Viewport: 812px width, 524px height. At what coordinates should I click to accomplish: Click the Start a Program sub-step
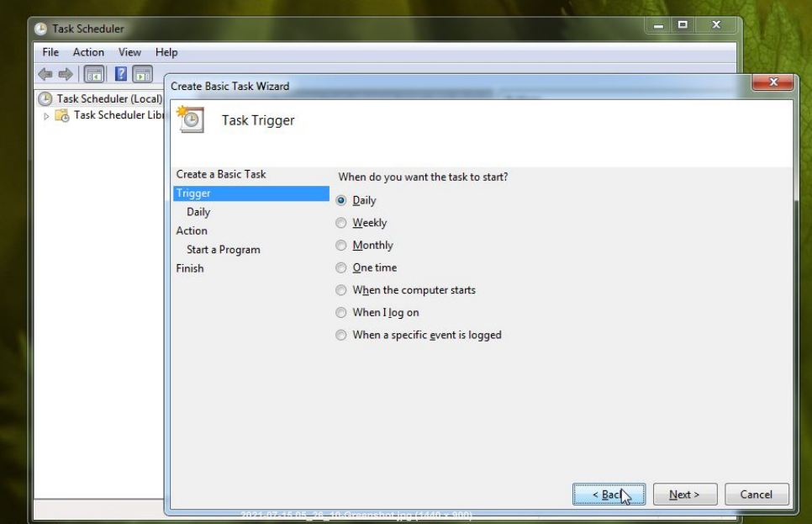point(224,250)
